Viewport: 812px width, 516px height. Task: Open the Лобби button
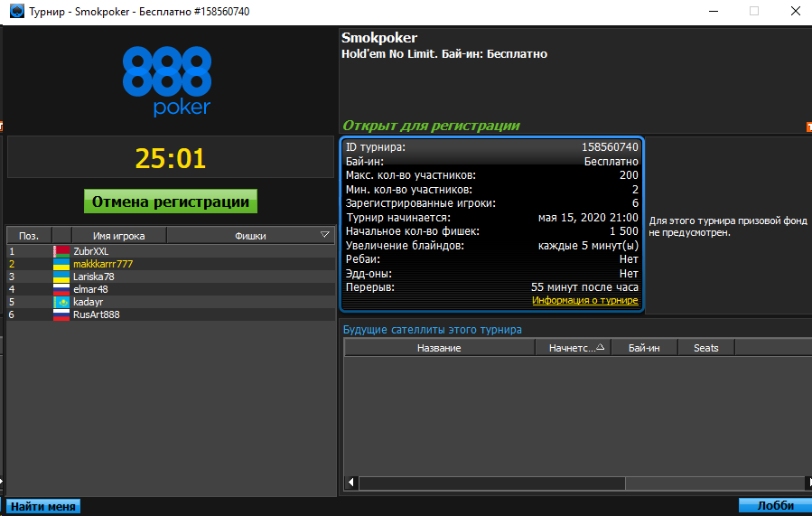pyautogui.click(x=775, y=506)
